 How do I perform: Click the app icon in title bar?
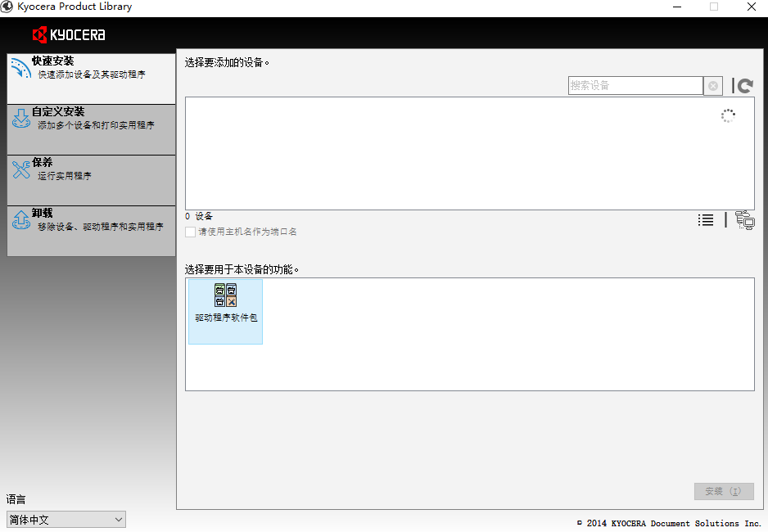coord(7,7)
